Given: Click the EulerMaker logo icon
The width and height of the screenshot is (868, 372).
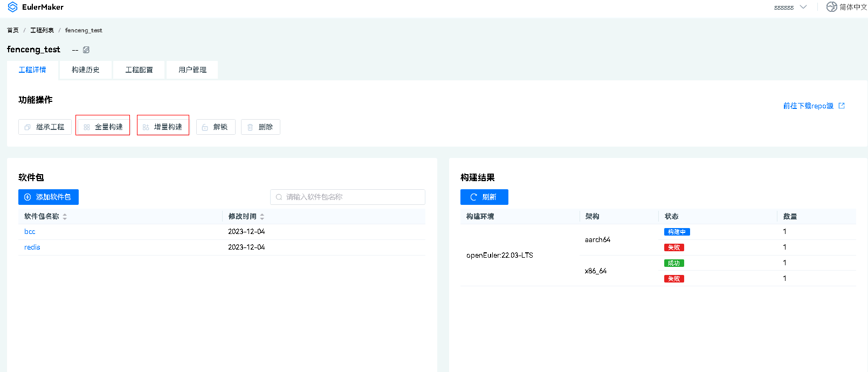Looking at the screenshot, I should (x=12, y=7).
